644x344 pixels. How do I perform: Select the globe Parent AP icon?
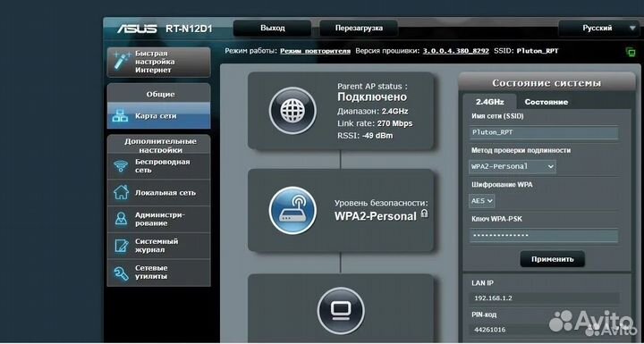[292, 111]
